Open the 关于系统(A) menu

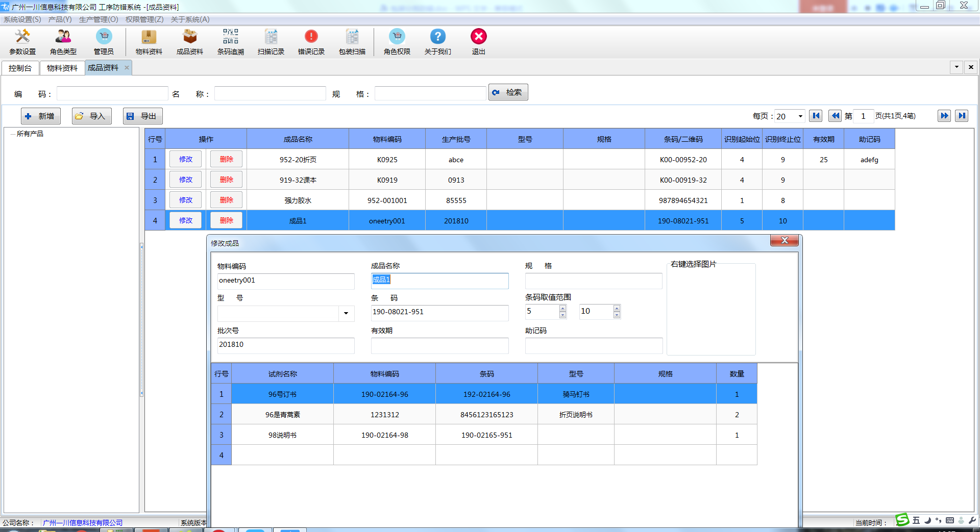[190, 19]
